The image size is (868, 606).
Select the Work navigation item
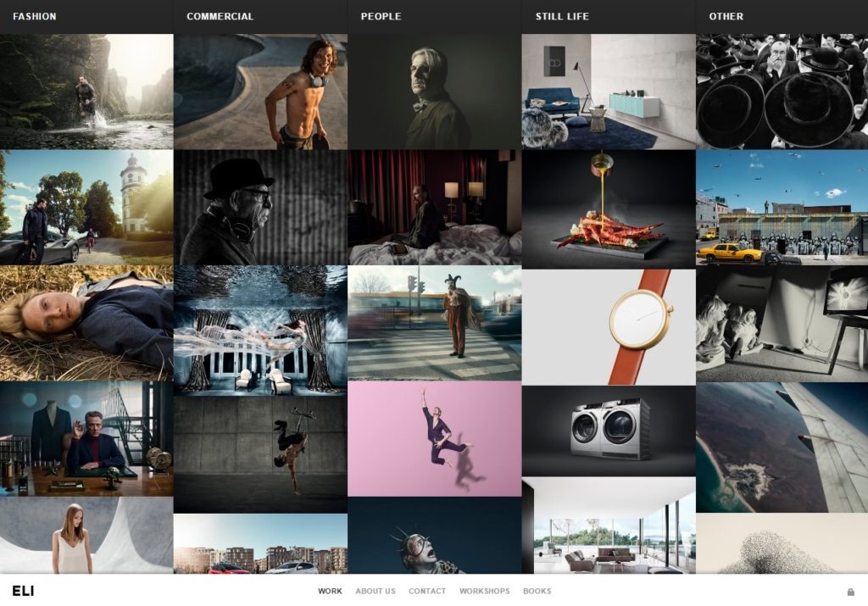[x=330, y=592]
